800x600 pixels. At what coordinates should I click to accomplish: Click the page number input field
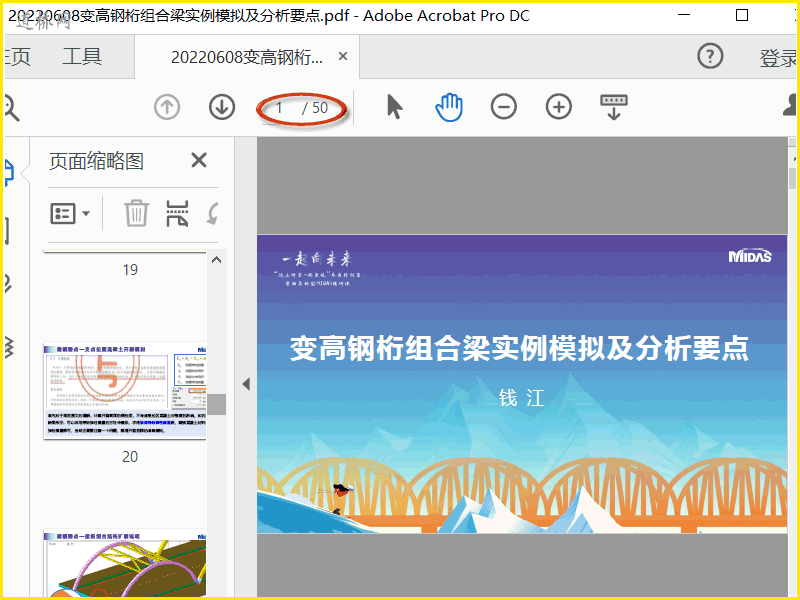280,108
